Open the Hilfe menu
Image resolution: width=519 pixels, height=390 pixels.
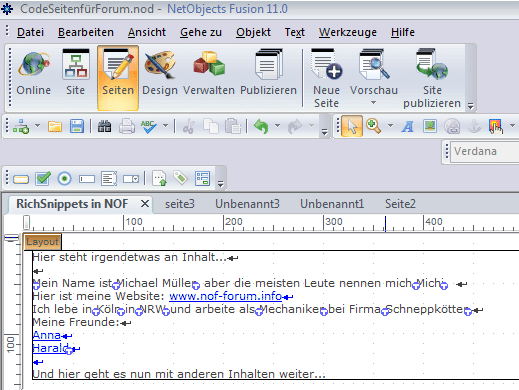point(403,32)
